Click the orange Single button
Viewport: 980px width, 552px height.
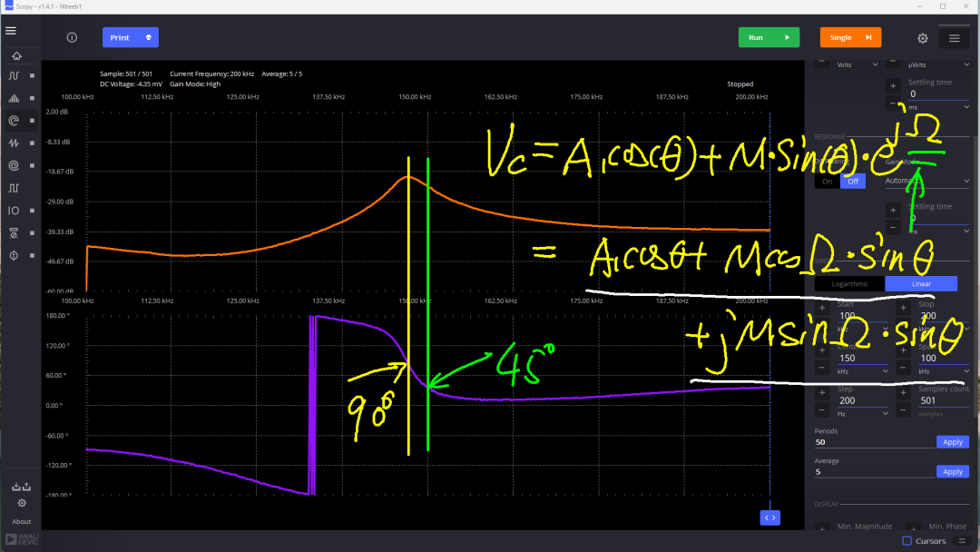pos(850,37)
